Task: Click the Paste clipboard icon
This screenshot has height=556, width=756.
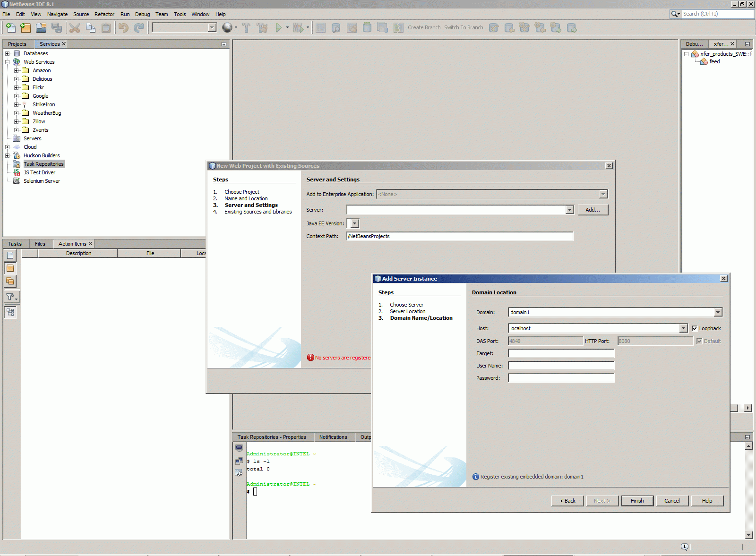Action: 106,28
